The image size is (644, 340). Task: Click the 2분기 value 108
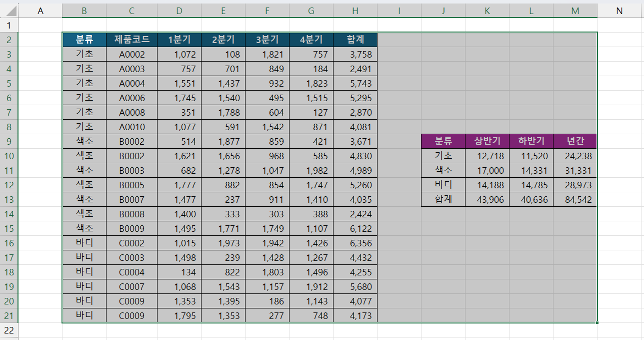[x=223, y=54]
